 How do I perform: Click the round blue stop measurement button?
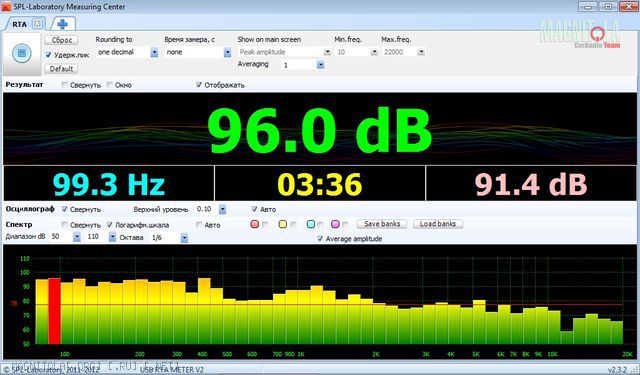(x=22, y=53)
